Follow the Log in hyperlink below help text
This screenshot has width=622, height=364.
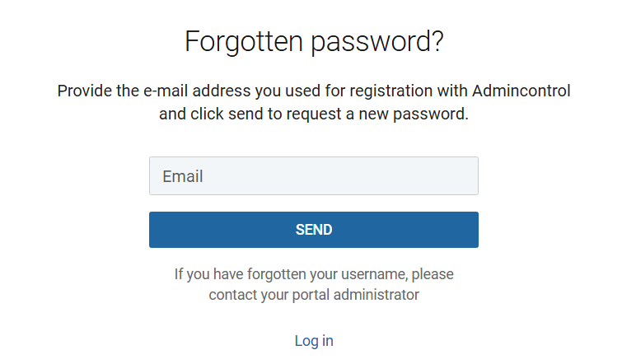(314, 341)
